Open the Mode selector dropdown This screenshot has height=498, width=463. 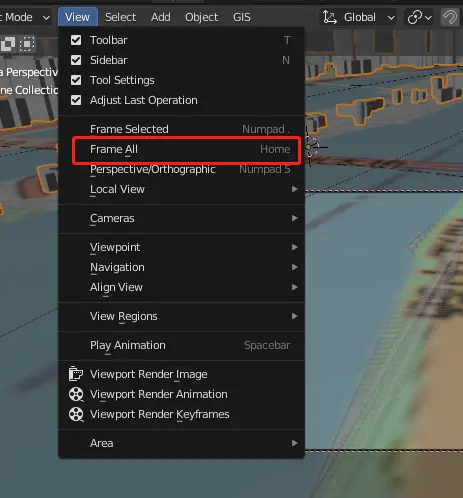(25, 17)
